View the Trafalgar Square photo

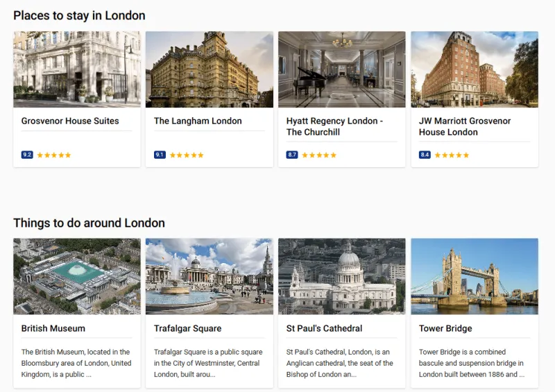click(x=210, y=276)
